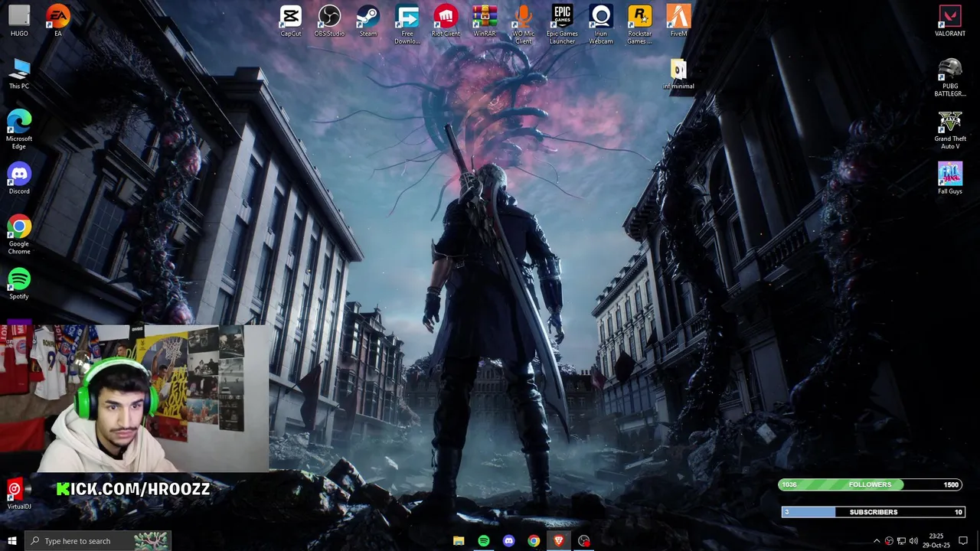Open the FiveM desktop shortcut
Viewport: 980px width, 551px height.
(x=678, y=21)
